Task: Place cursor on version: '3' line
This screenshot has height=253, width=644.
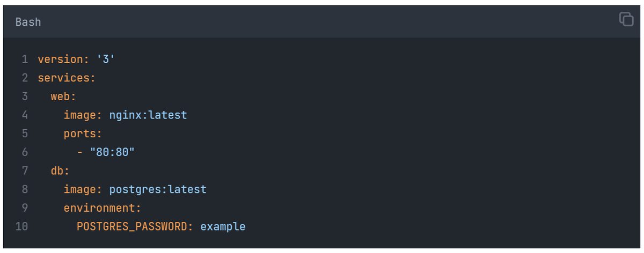Action: [x=77, y=59]
